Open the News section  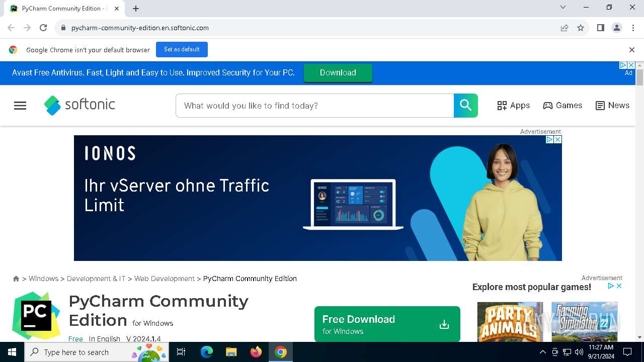(612, 106)
